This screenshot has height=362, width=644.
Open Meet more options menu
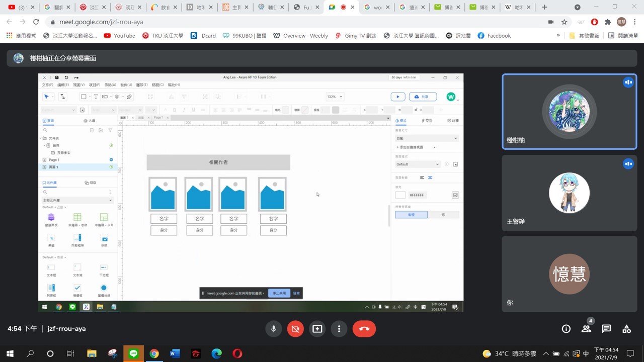[339, 329]
